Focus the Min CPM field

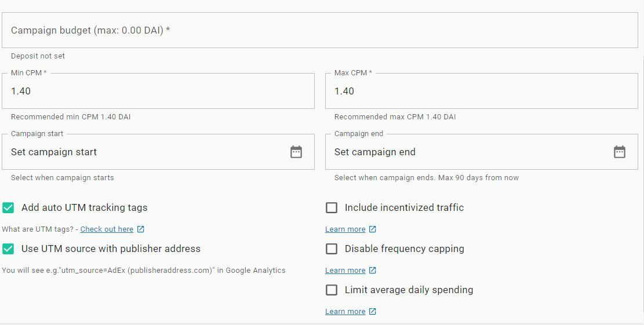coord(158,91)
